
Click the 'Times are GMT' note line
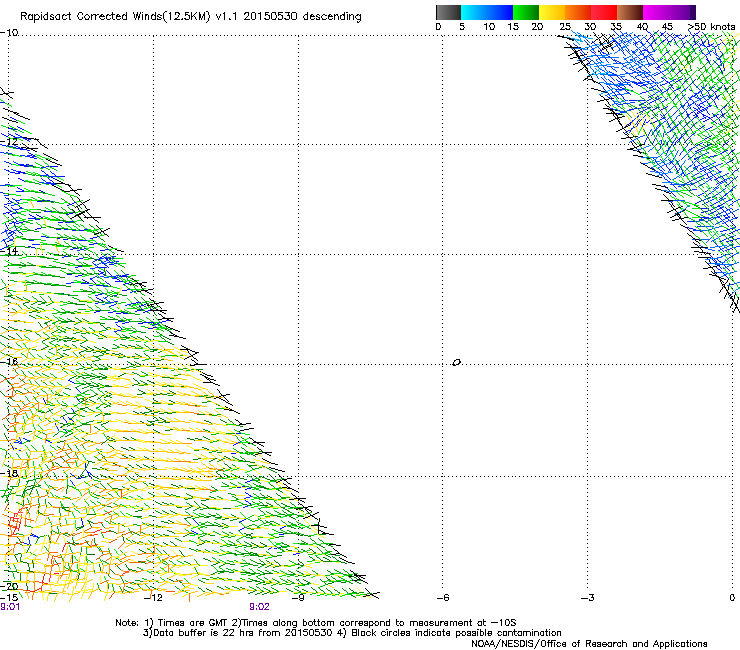316,623
